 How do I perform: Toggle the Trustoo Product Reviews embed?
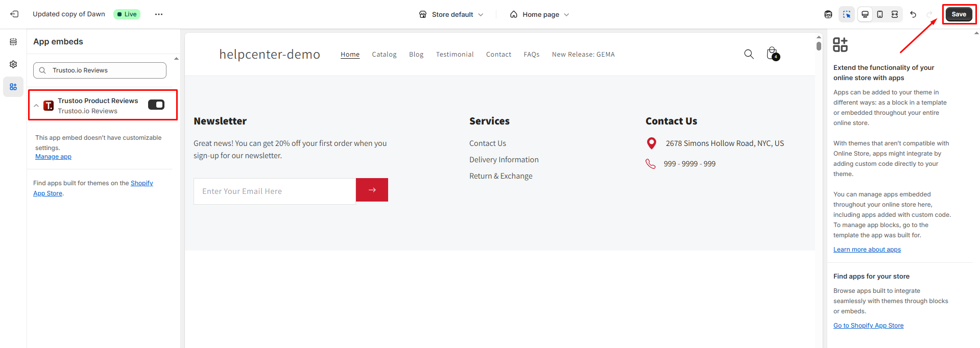pos(156,105)
